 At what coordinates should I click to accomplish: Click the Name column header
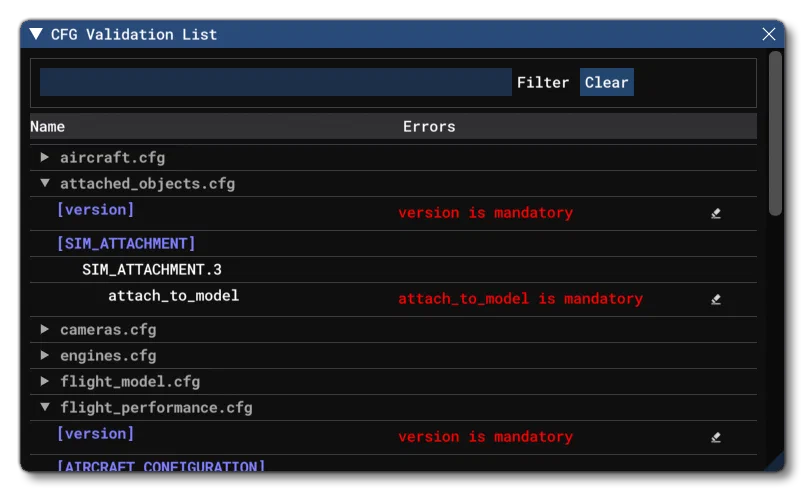pyautogui.click(x=47, y=126)
